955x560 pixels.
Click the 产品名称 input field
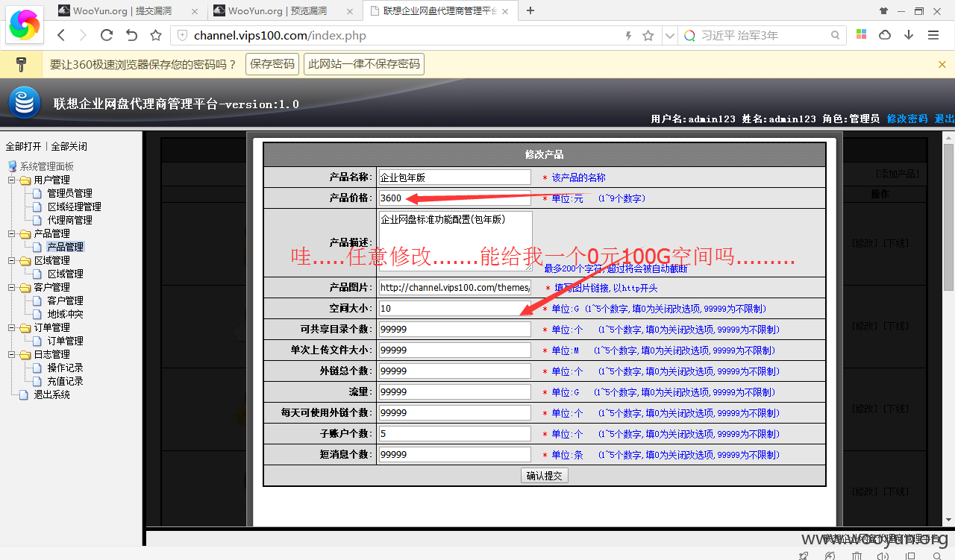tap(454, 177)
